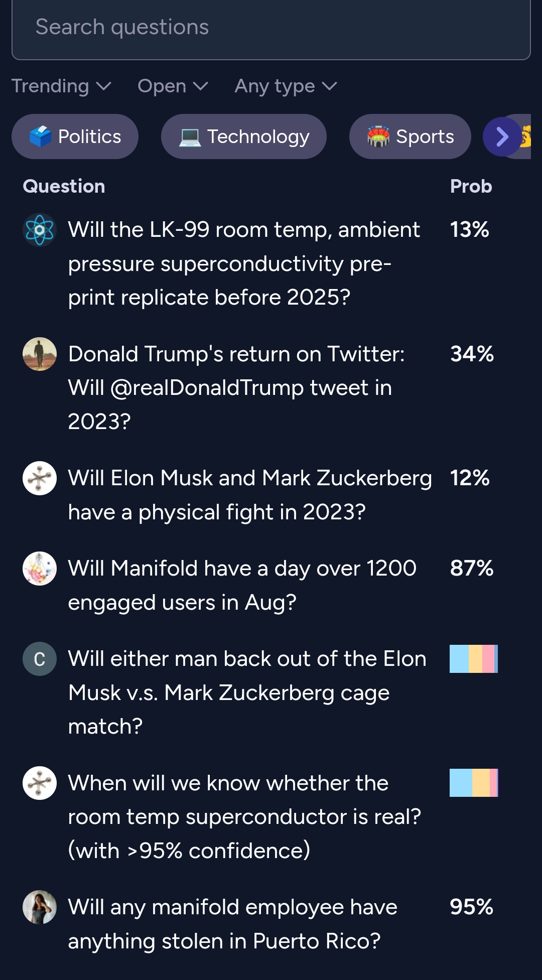Open 'Will @realDonaldTrump tweet in 2023' question
The width and height of the screenshot is (542, 980).
236,387
